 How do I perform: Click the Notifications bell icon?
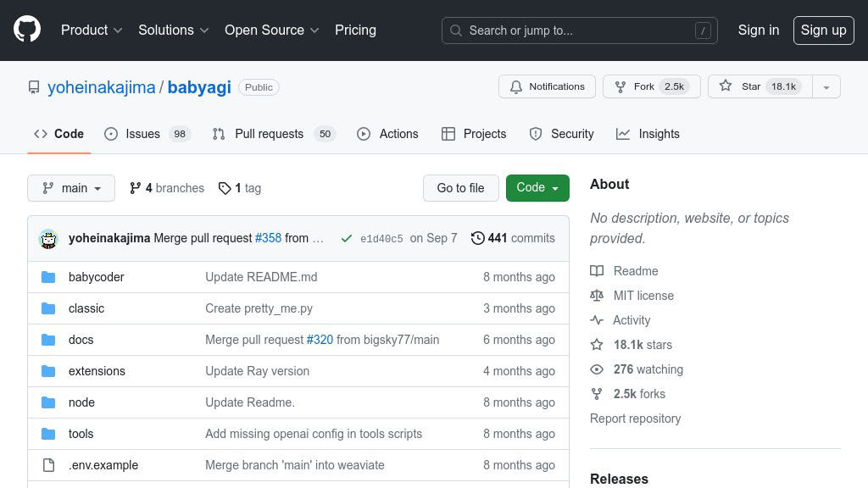(x=516, y=86)
